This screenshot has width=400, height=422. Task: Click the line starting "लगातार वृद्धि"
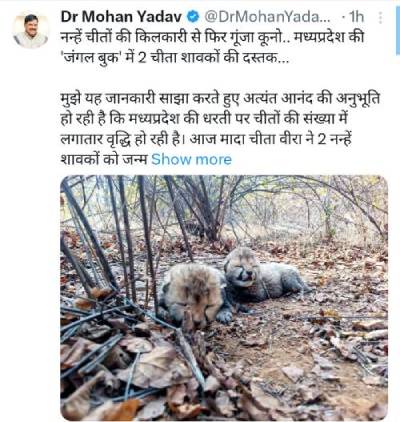(x=206, y=139)
